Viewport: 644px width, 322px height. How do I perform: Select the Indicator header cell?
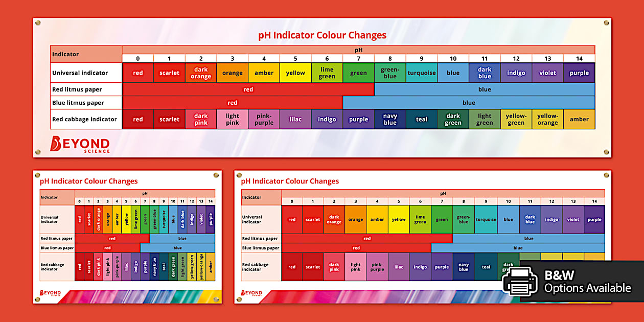(86, 54)
